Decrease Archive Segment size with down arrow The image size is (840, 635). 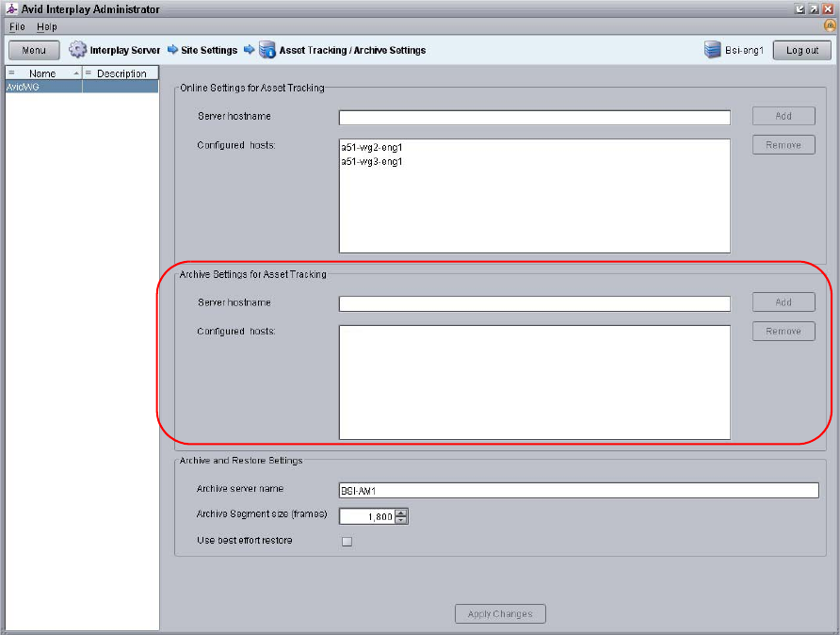(x=401, y=520)
